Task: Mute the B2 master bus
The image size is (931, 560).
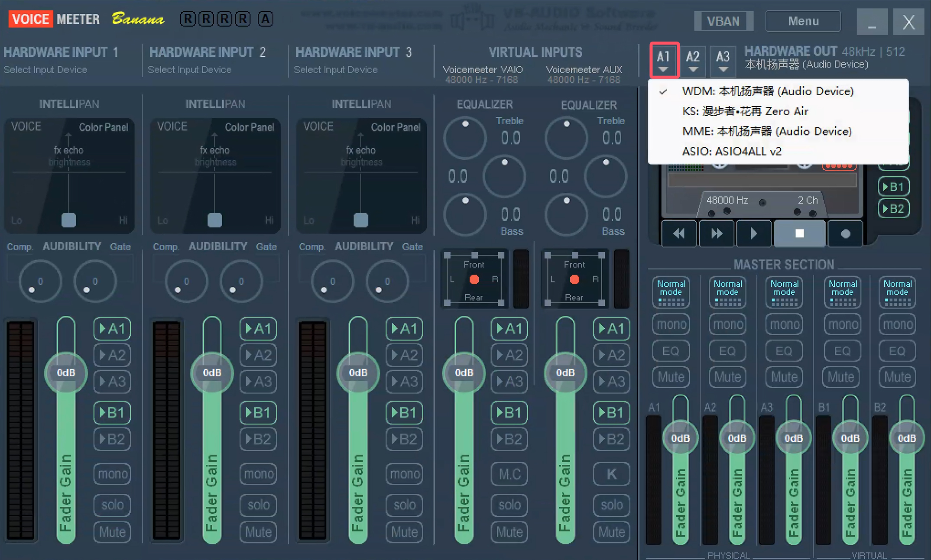Action: [x=897, y=377]
